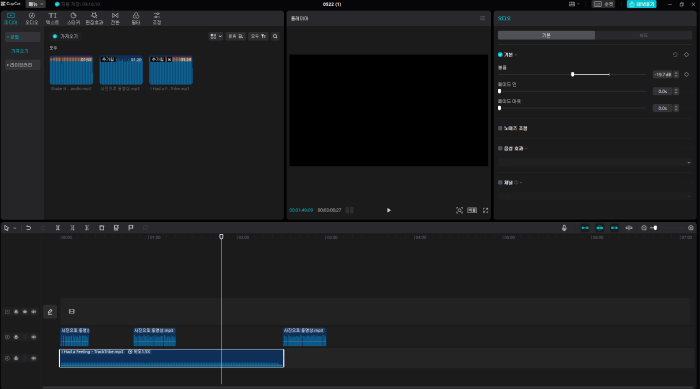The height and width of the screenshot is (389, 700).
Task: Play the preview in the player
Action: [x=388, y=210]
